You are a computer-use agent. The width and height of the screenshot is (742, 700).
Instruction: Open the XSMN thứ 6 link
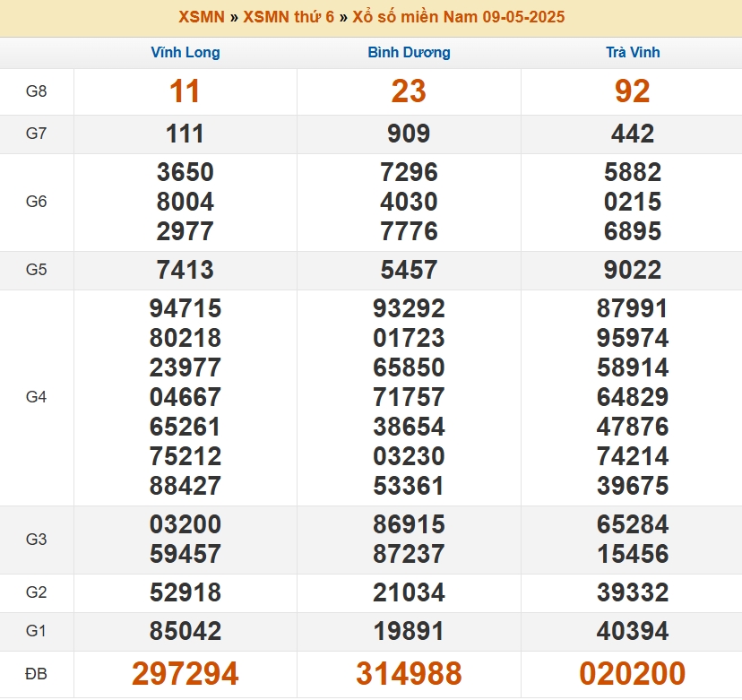point(289,17)
